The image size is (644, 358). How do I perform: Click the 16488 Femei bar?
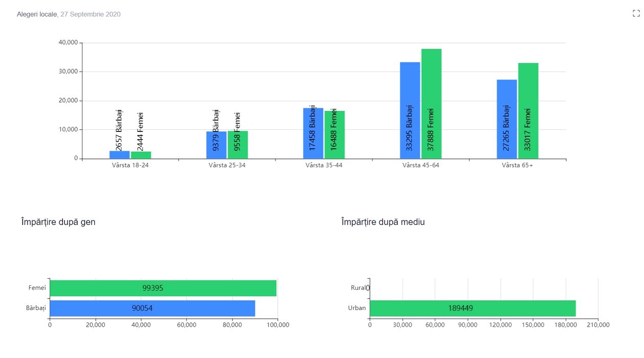tap(334, 135)
